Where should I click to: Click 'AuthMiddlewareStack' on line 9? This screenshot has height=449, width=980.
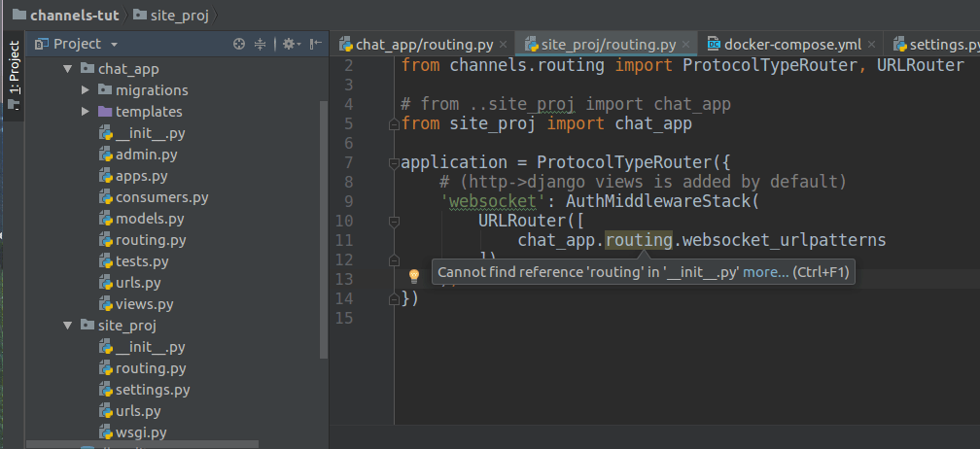(x=657, y=201)
